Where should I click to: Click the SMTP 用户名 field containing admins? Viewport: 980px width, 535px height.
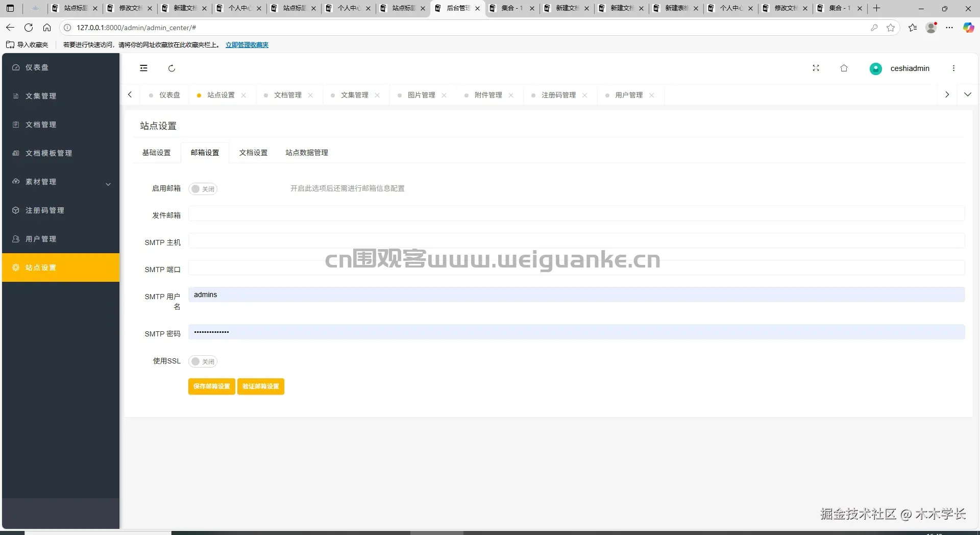pos(576,295)
